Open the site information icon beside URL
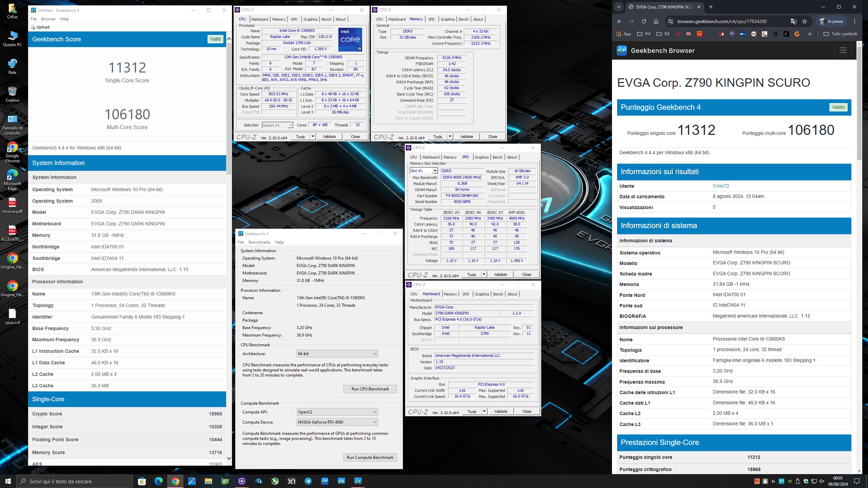Viewport: 868px width, 488px height. 670,21
